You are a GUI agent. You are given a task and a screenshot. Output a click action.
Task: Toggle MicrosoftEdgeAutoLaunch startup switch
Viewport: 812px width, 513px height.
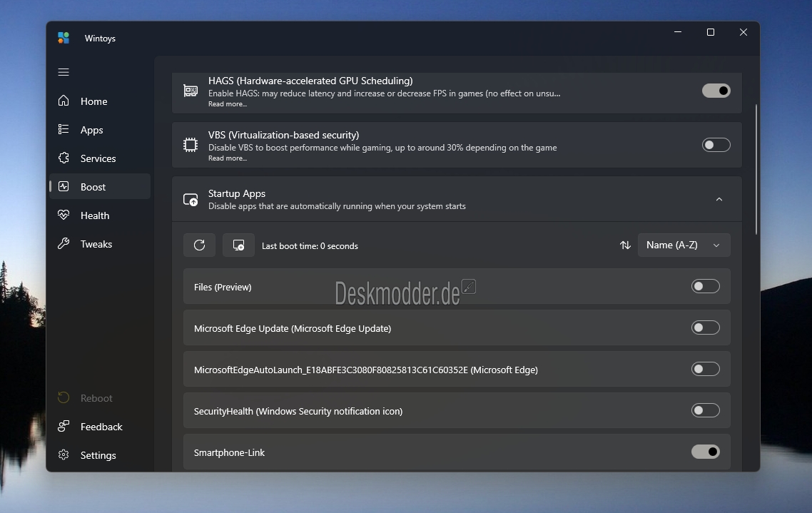pos(705,369)
